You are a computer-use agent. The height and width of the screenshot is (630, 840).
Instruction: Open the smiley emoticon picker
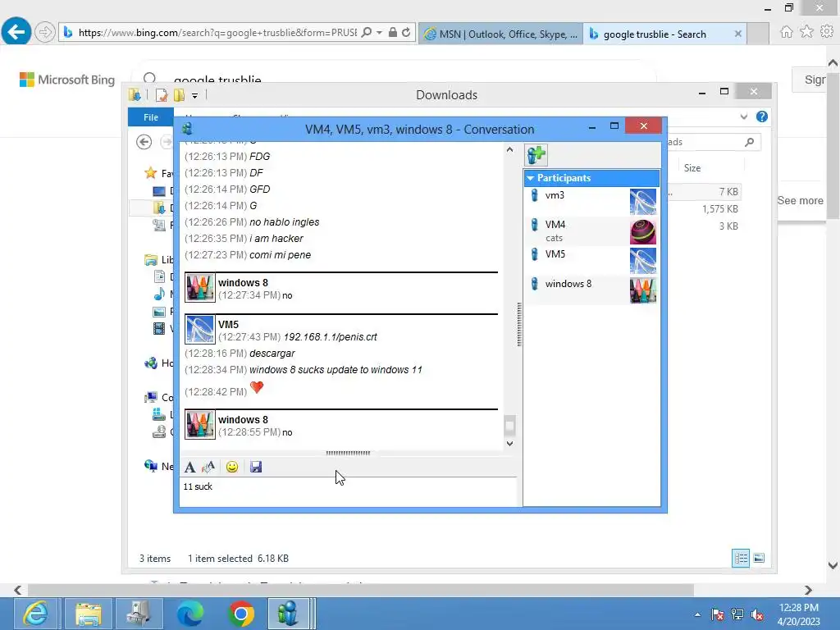coord(232,467)
